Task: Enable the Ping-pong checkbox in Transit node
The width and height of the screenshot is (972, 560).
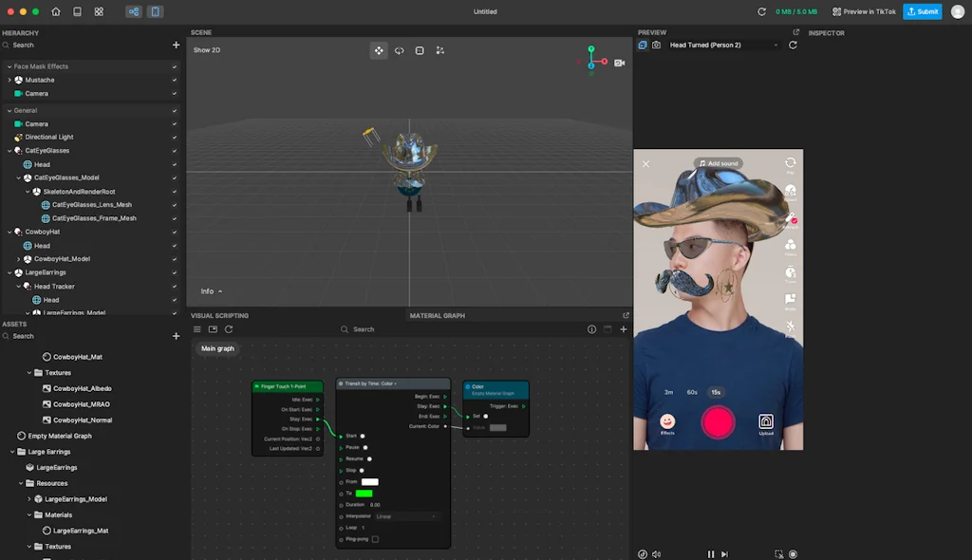Action: point(375,537)
